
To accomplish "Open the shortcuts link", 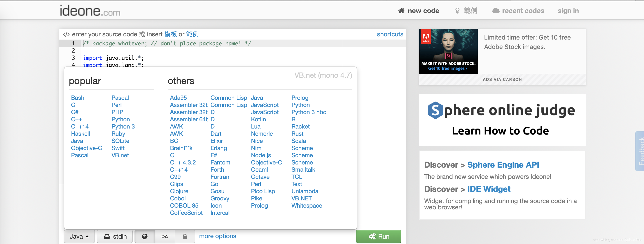I will pyautogui.click(x=390, y=34).
